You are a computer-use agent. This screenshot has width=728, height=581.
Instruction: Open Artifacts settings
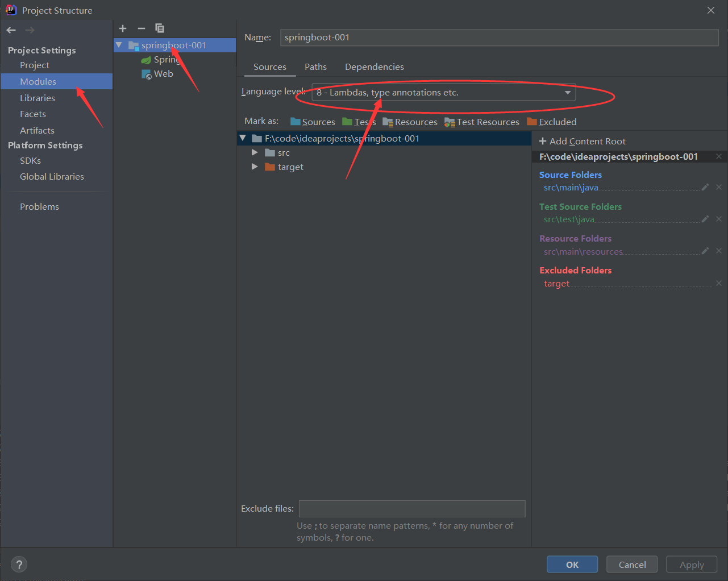coord(37,131)
